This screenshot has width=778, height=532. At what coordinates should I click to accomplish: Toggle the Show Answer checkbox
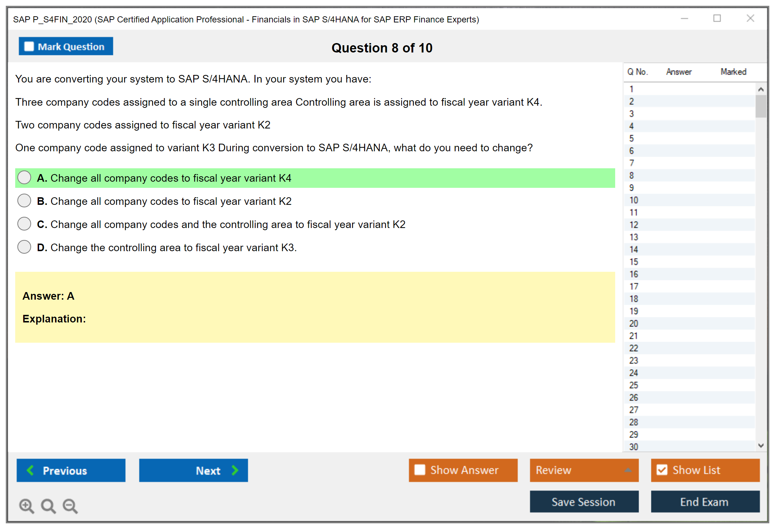pyautogui.click(x=420, y=470)
